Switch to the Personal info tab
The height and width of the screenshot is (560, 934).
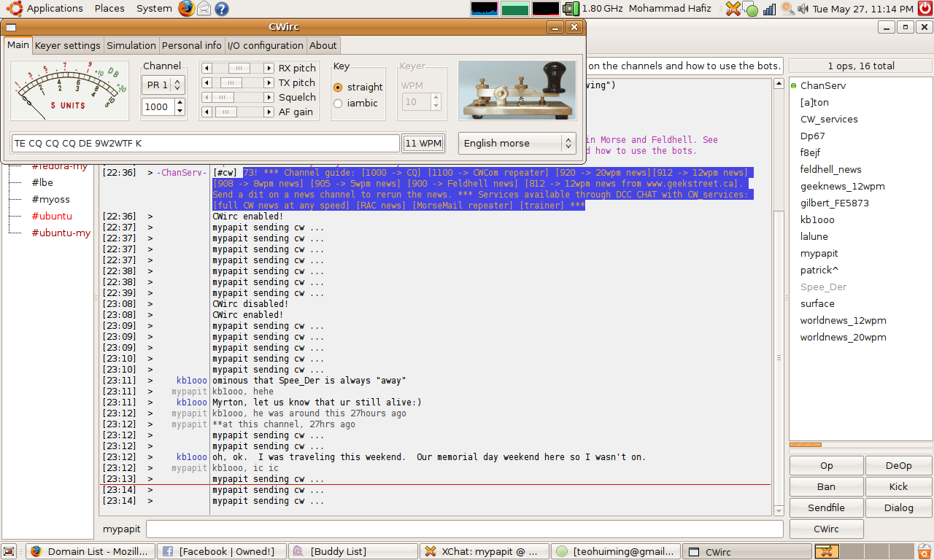tap(192, 45)
